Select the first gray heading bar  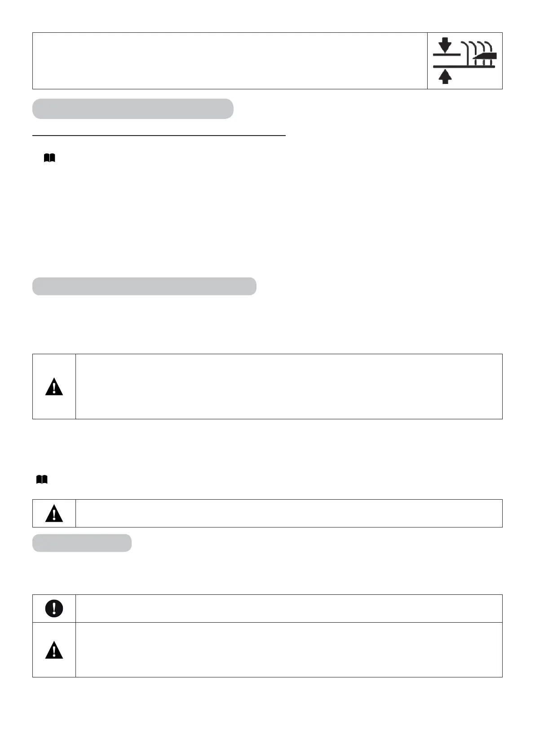click(x=133, y=109)
